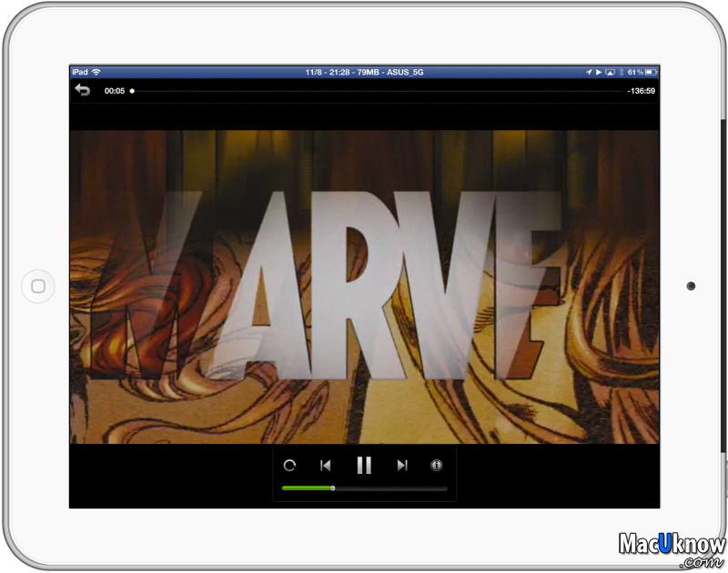Click the Bluetooth icon in status bar

(622, 72)
